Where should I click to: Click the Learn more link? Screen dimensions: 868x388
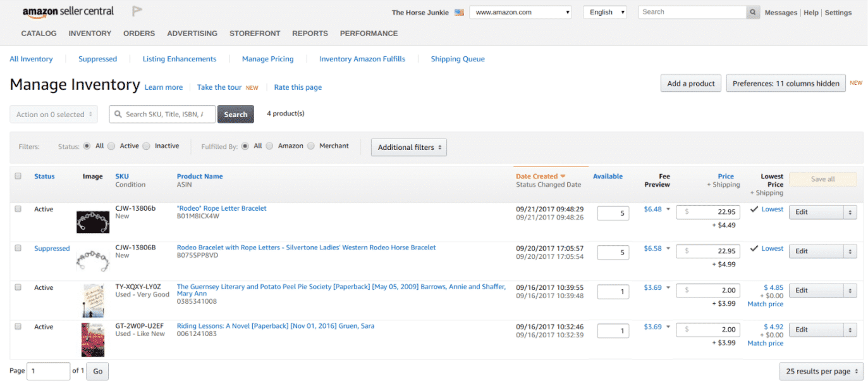pyautogui.click(x=163, y=87)
